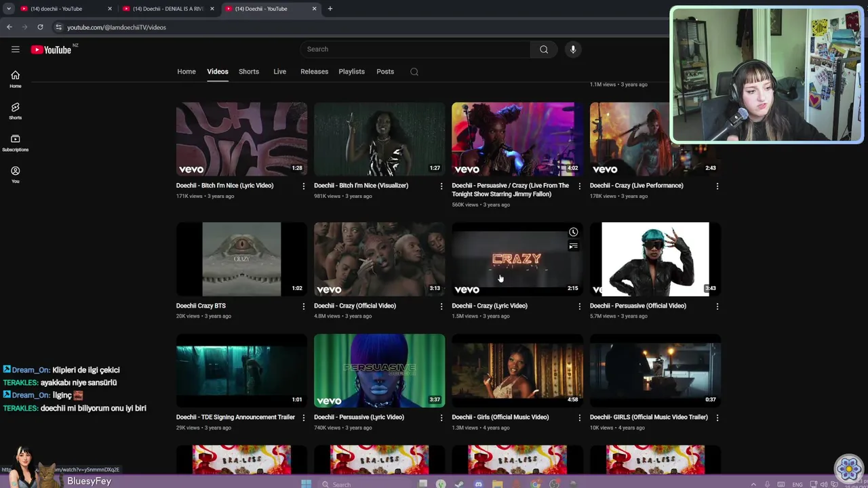The height and width of the screenshot is (488, 868).
Task: Switch to the Shorts channel tab
Action: click(x=249, y=72)
